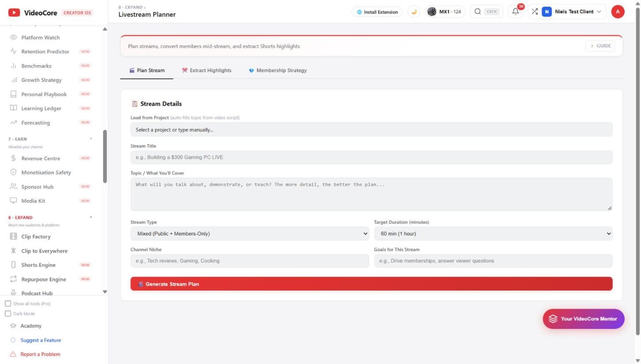Open the GUIDE button
The image size is (641, 364).
pos(600,46)
